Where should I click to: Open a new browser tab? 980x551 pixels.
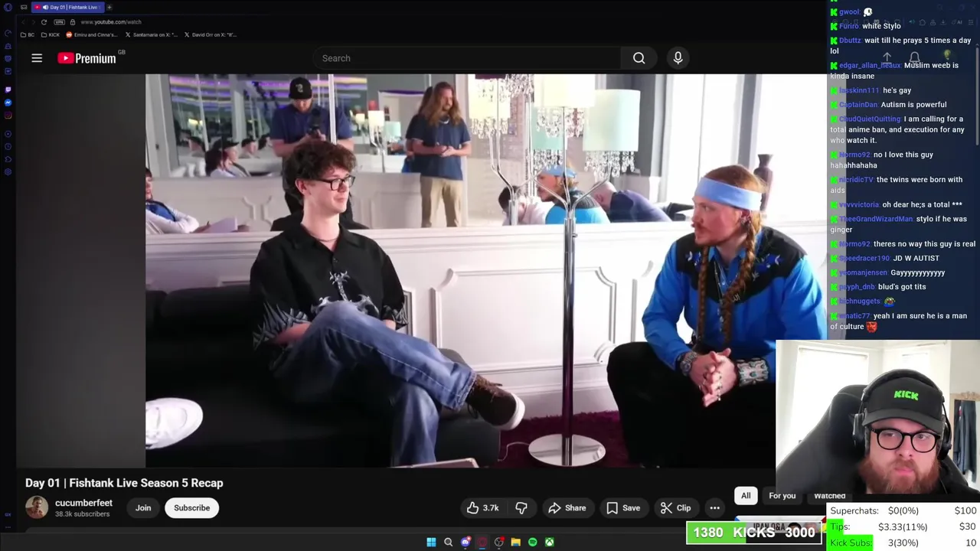coord(109,7)
